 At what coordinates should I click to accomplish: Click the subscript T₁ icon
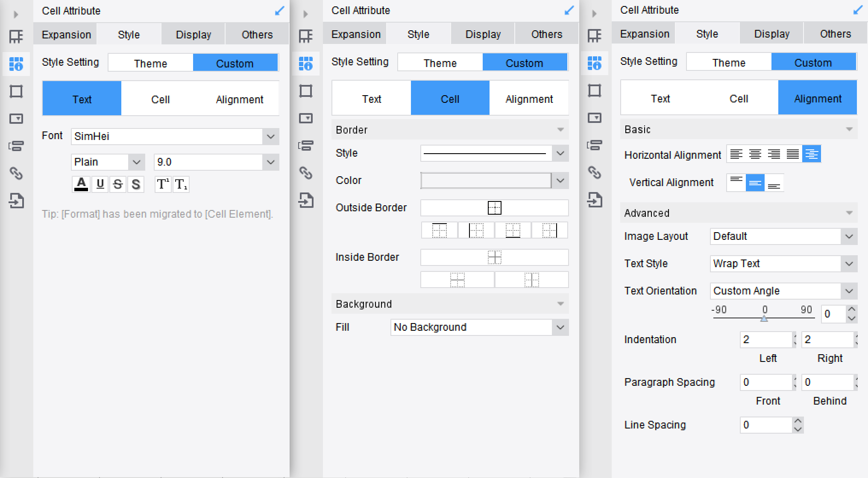coord(181,184)
